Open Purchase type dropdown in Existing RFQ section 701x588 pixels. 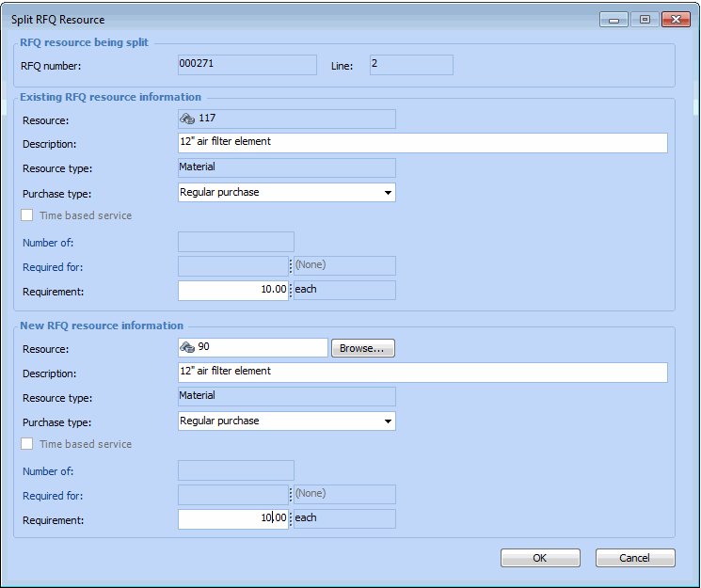click(387, 193)
